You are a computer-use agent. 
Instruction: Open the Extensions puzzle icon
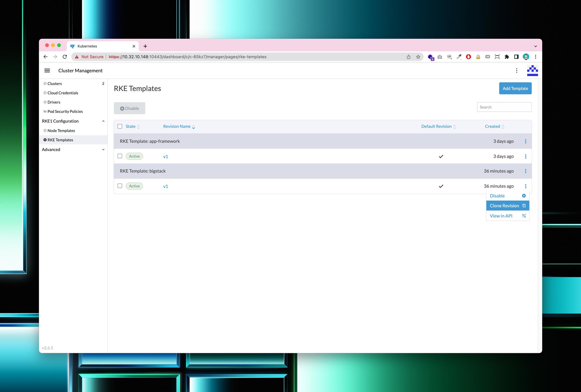507,57
